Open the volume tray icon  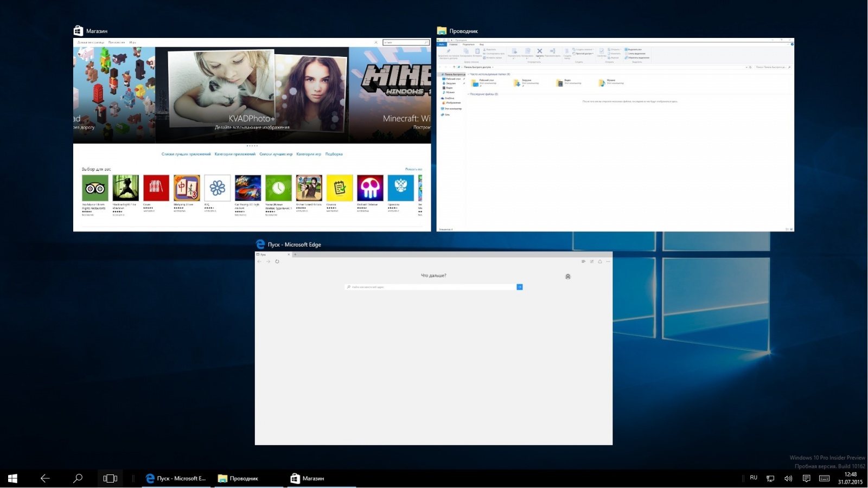coord(788,478)
